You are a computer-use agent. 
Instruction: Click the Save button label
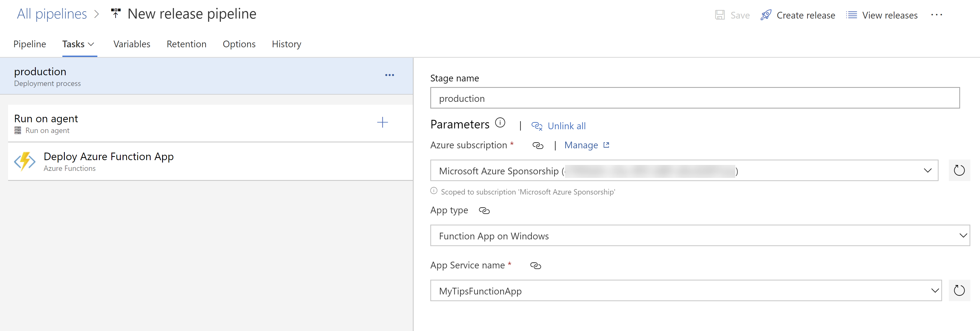coord(740,15)
